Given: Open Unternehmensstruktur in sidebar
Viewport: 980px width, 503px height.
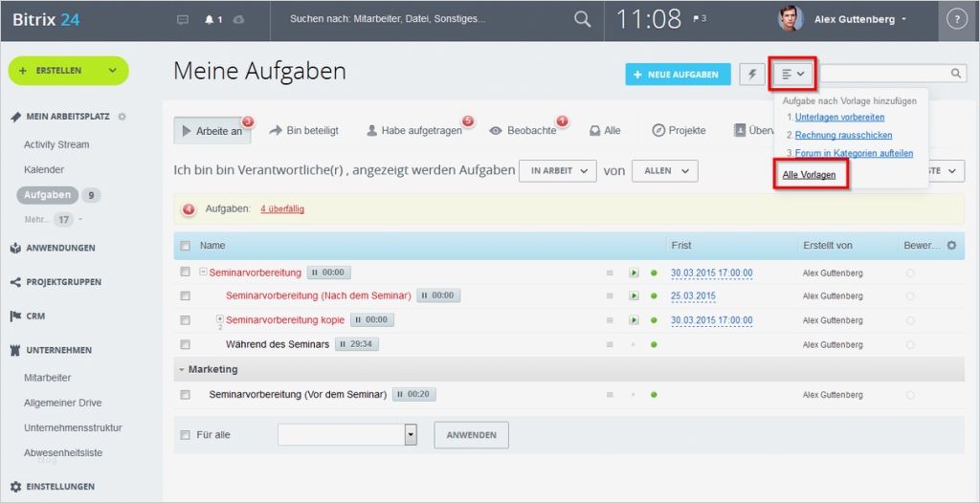Looking at the screenshot, I should (x=73, y=428).
